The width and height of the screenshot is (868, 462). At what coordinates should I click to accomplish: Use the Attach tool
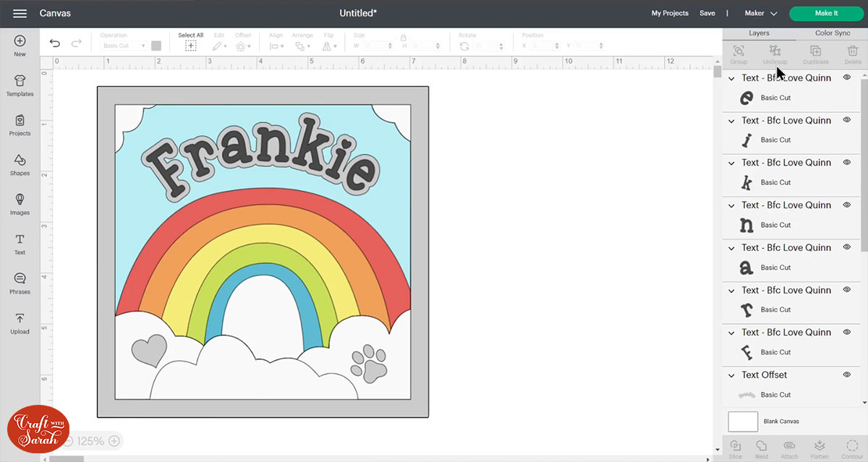click(x=789, y=446)
